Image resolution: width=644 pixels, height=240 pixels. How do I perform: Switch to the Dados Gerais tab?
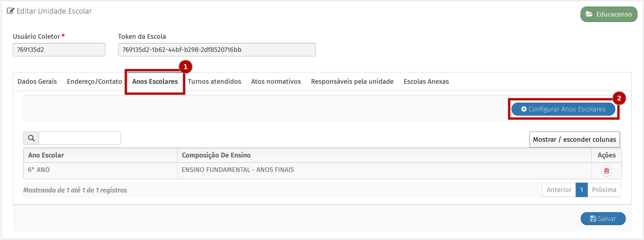tap(37, 81)
